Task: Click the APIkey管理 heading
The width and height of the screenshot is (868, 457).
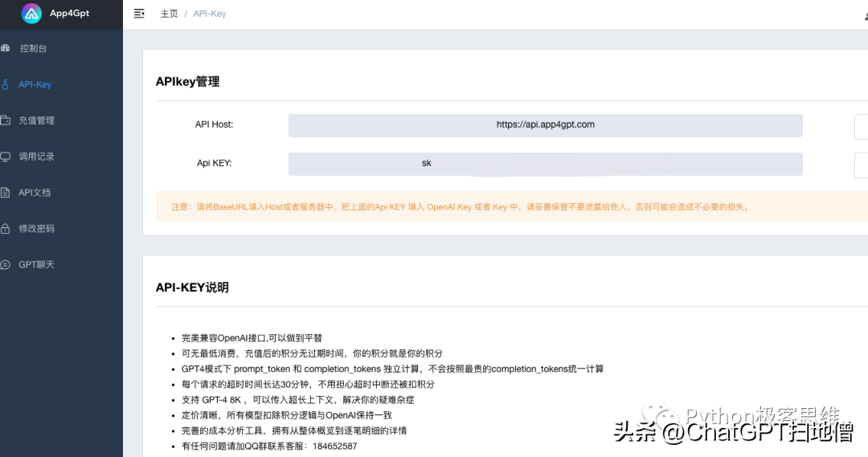Action: (187, 82)
